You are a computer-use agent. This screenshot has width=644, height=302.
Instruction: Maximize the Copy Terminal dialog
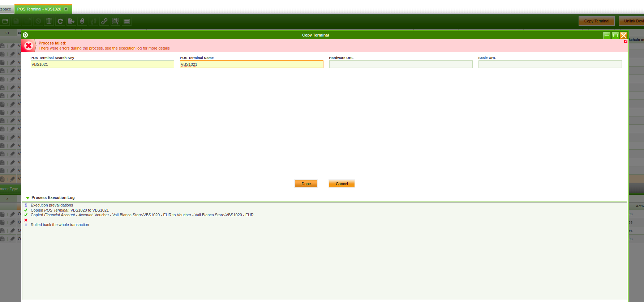pos(615,35)
